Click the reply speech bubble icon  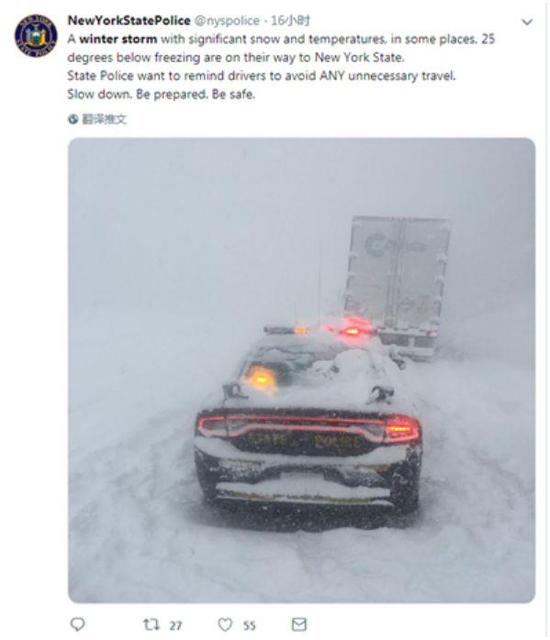[x=78, y=624]
